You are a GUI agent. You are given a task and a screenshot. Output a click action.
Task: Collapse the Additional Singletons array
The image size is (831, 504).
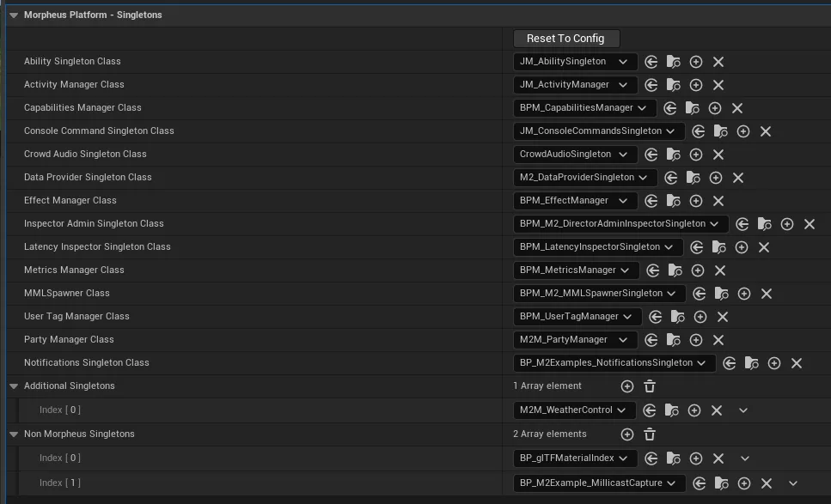14,386
